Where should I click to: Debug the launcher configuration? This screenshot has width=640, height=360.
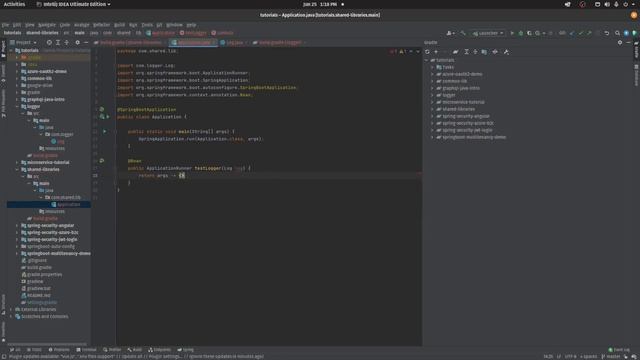click(x=521, y=33)
